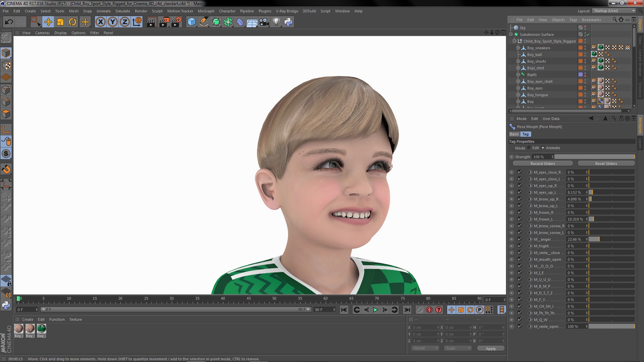This screenshot has height=362, width=644.
Task: Toggle checkmark for M_frown_L morph
Action: 520,219
